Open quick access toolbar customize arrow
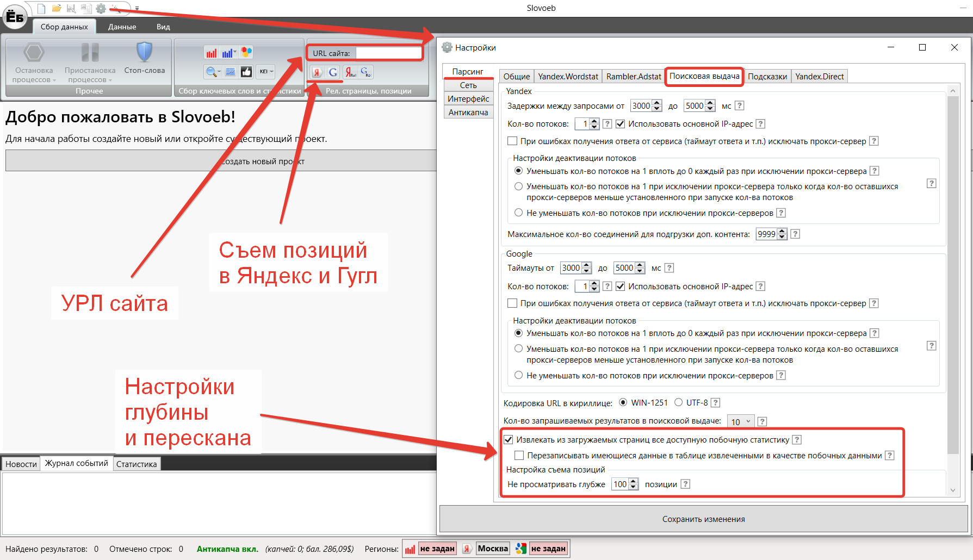This screenshot has width=973, height=560. coord(137,9)
